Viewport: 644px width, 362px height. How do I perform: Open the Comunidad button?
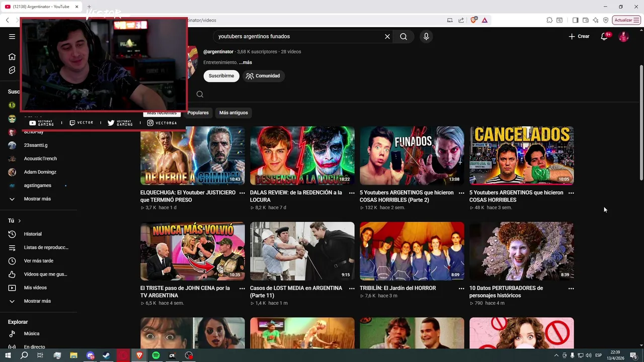click(x=263, y=76)
